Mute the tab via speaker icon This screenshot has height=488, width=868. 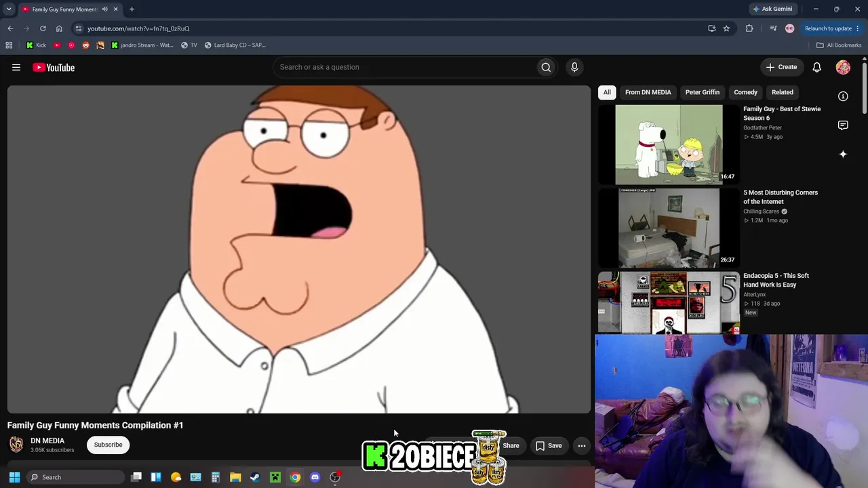tap(104, 9)
